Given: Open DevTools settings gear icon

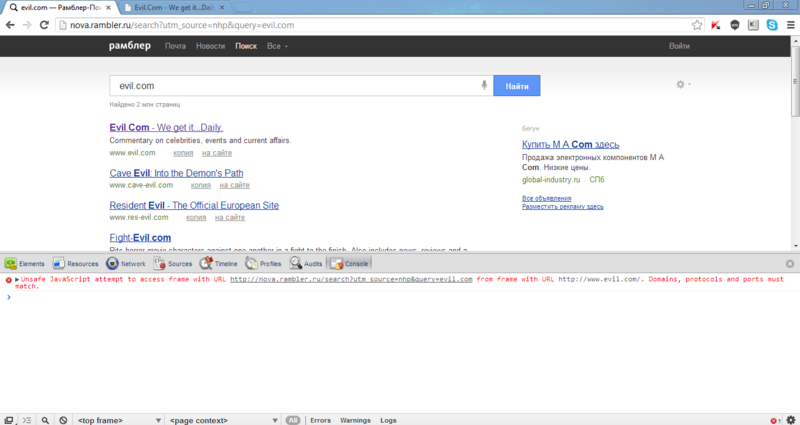Looking at the screenshot, I should pos(790,420).
